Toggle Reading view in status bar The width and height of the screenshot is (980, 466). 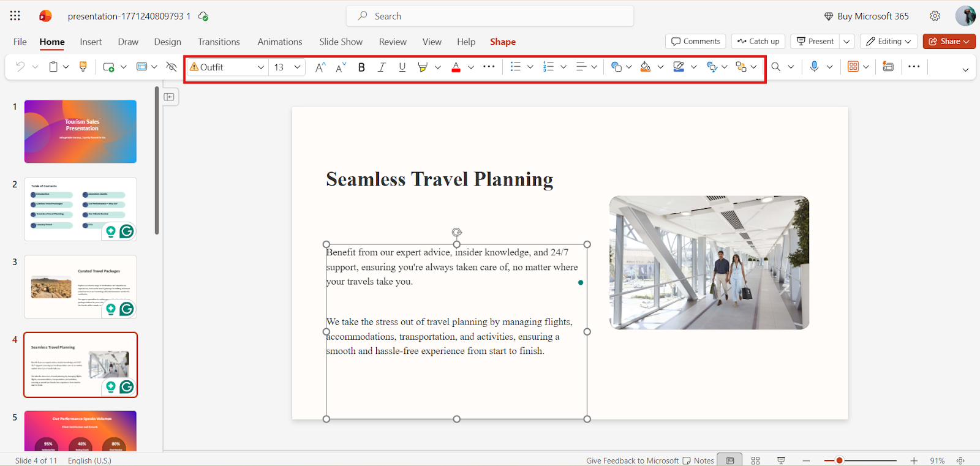click(x=781, y=460)
